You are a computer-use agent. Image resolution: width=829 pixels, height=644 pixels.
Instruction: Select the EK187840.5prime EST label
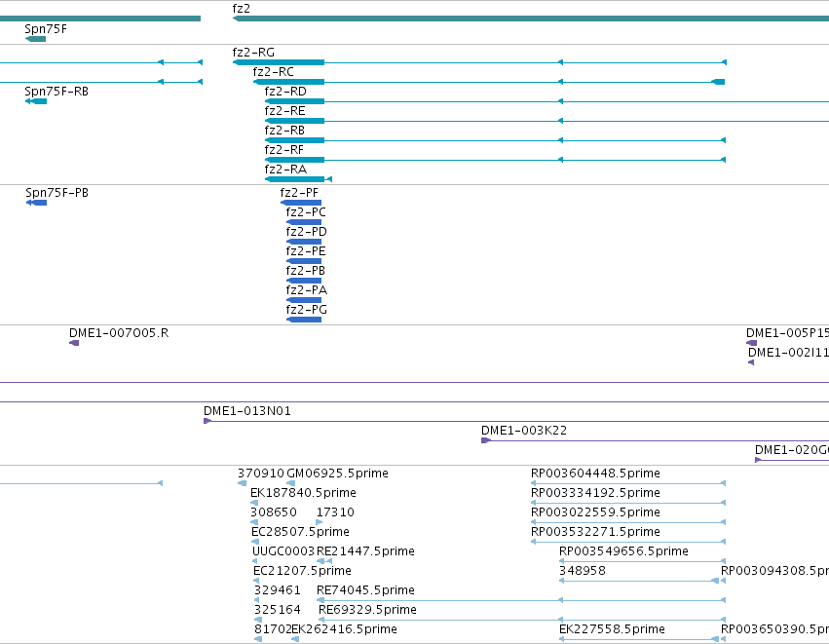click(x=303, y=493)
